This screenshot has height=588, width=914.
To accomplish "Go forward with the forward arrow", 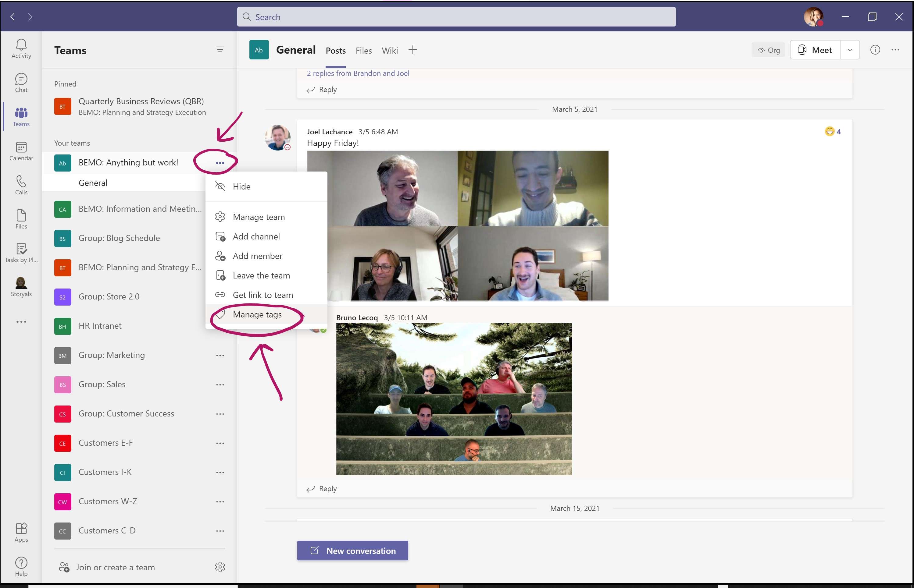I will click(x=30, y=17).
